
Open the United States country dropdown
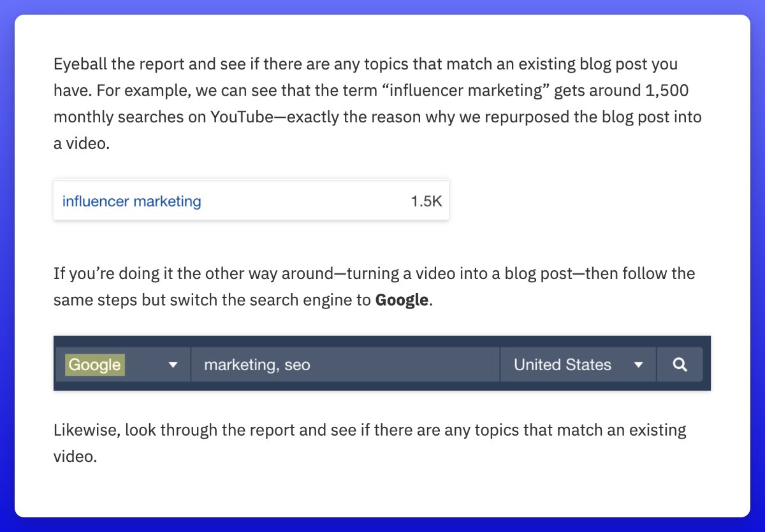pyautogui.click(x=577, y=364)
